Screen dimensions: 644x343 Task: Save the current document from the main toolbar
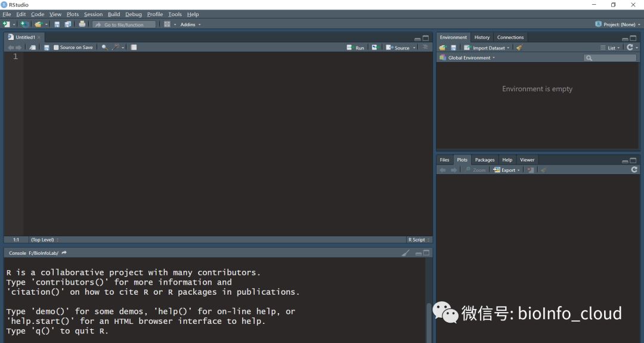pos(57,24)
